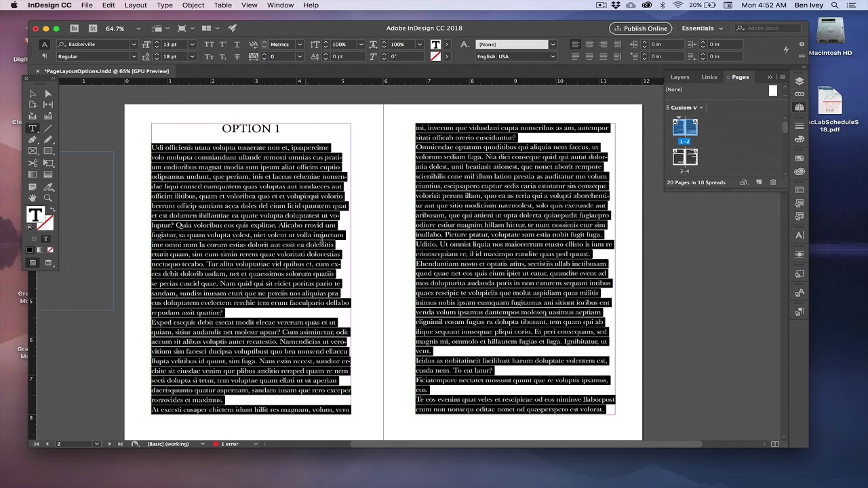Select the Note tool

(x=33, y=186)
